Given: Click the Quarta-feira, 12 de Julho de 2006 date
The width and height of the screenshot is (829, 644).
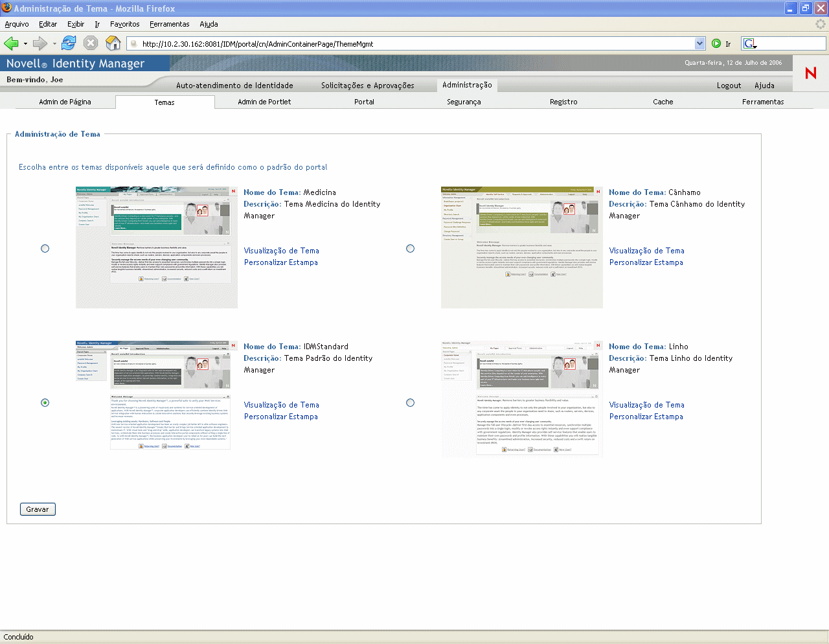Looking at the screenshot, I should coord(733,63).
